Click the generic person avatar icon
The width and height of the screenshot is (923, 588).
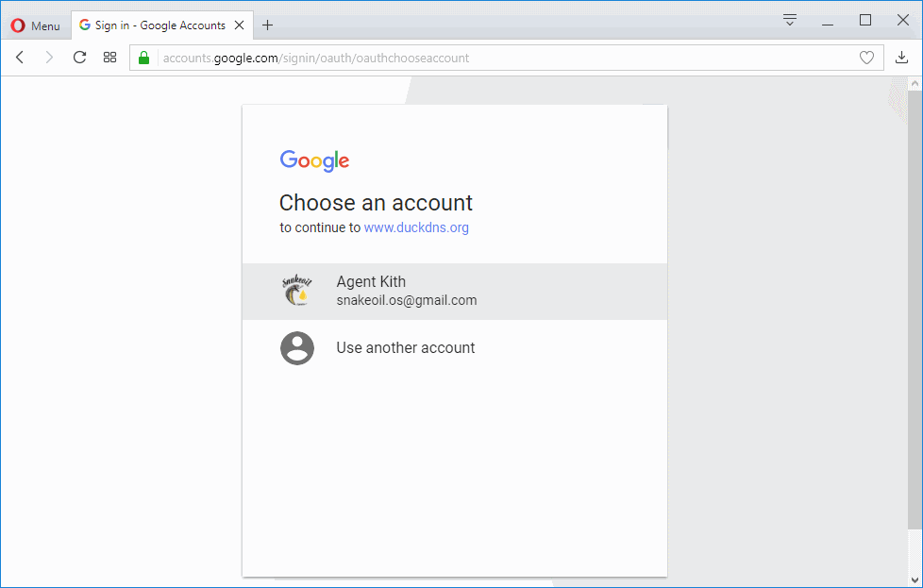point(296,348)
